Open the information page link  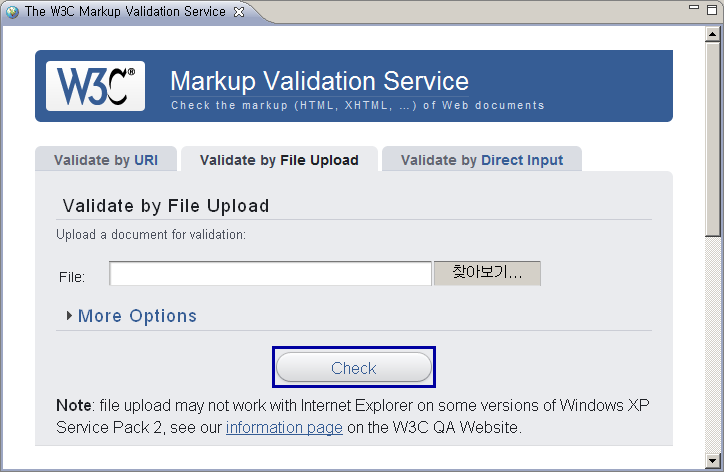point(284,428)
